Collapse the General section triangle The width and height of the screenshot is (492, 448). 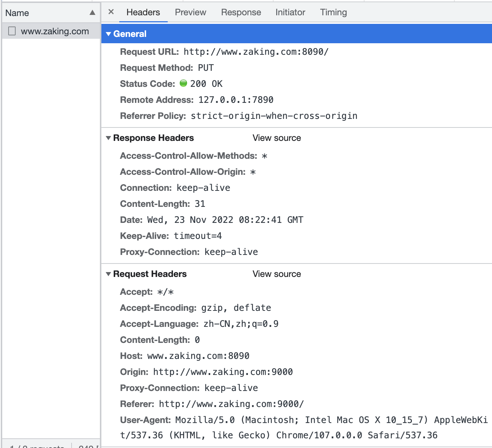tap(108, 34)
